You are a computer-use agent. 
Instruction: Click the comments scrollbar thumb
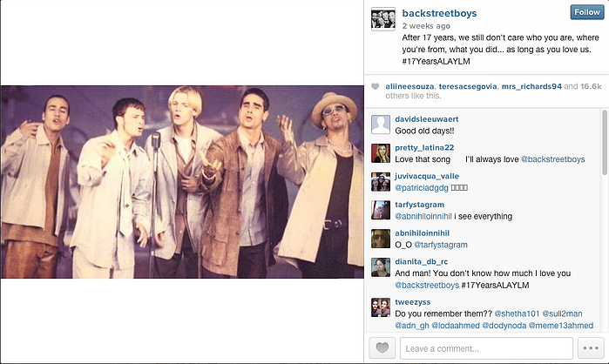tap(605, 143)
